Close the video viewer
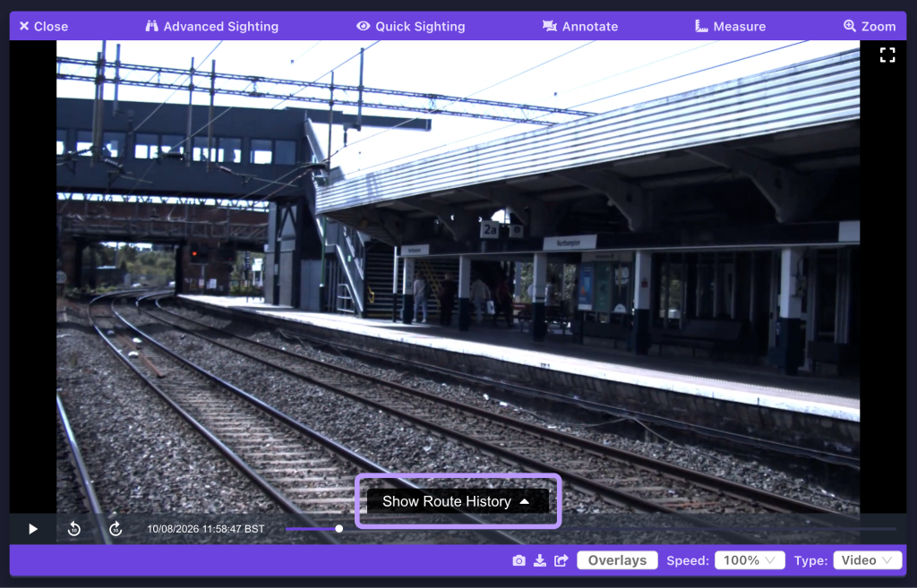The image size is (917, 588). [x=43, y=26]
